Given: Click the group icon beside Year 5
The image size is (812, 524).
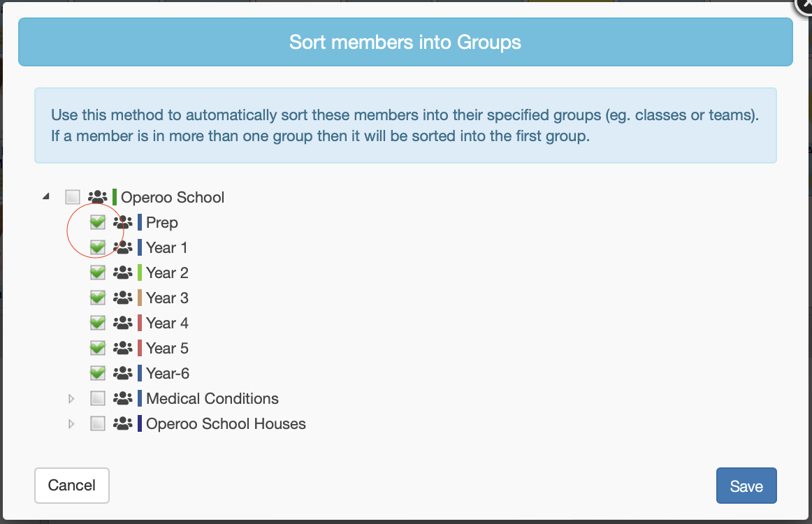Looking at the screenshot, I should [123, 349].
